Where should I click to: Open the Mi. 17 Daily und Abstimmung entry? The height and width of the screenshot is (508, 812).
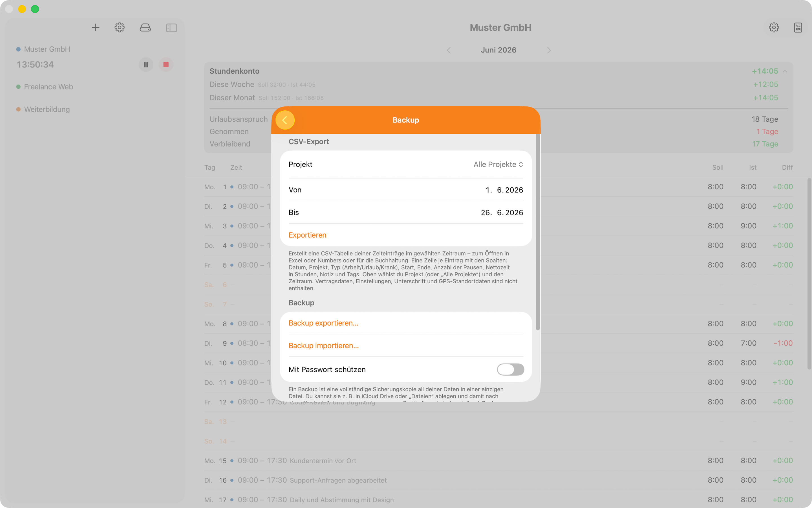click(x=498, y=500)
